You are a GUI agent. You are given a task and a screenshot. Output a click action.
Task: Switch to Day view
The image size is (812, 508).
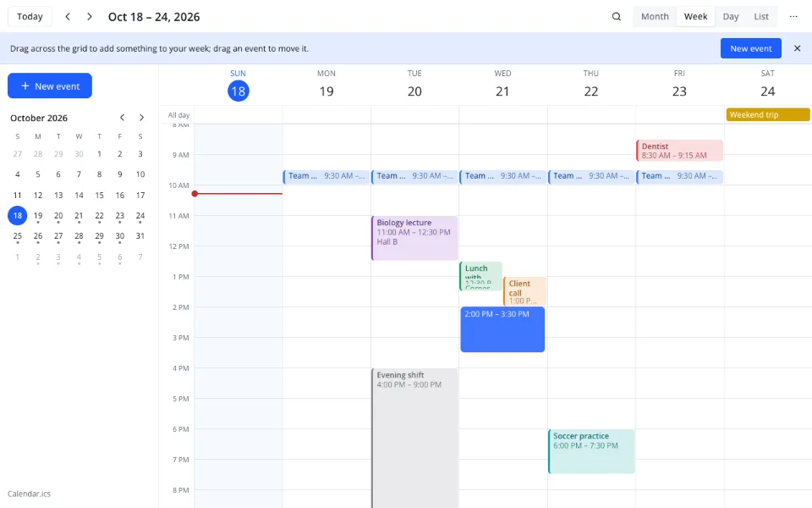pos(731,17)
